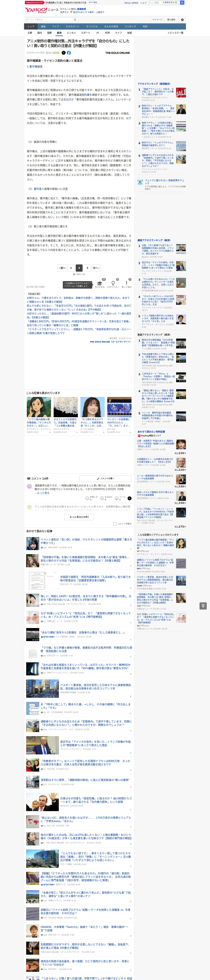Open イベント遅刻の「言い訳」 article

pyautogui.click(x=86, y=541)
